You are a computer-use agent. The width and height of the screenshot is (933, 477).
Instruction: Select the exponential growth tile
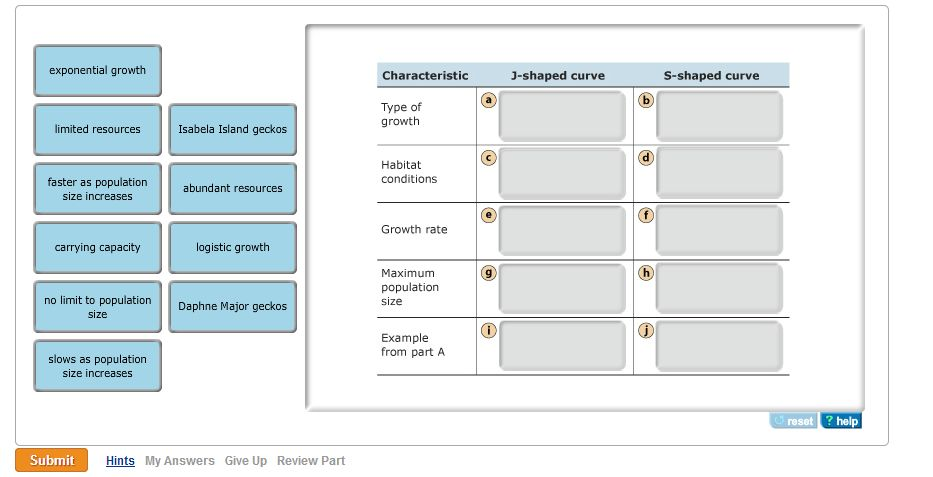point(98,70)
